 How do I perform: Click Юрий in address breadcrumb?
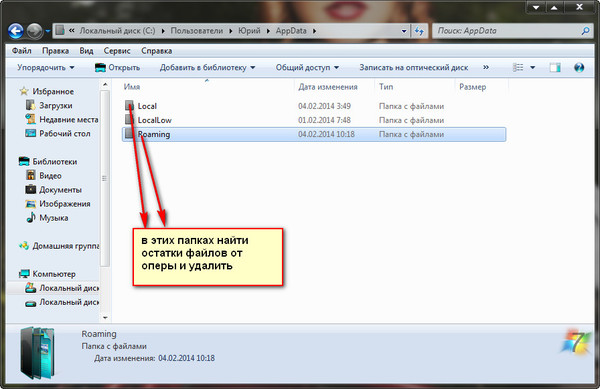coord(249,31)
